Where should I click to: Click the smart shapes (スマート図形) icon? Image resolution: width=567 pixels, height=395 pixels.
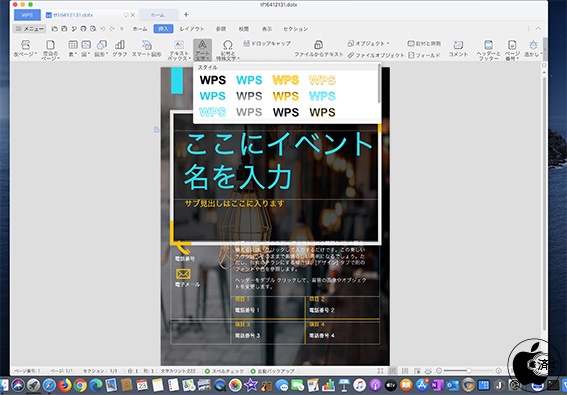click(146, 48)
